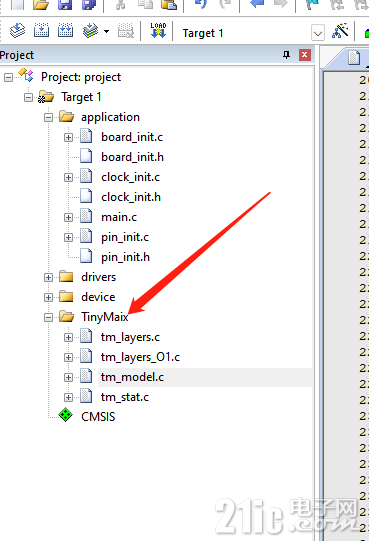Collapse the TinyMaix folder
369x541 pixels.
48,317
